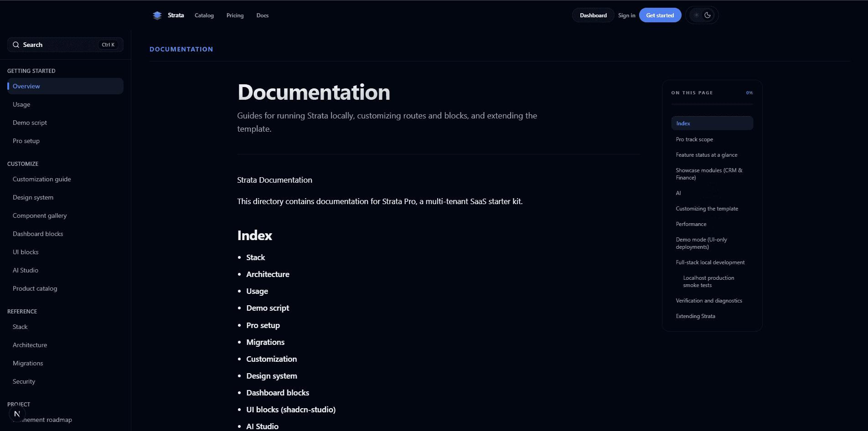The width and height of the screenshot is (868, 431).
Task: Open the Pricing nav item
Action: [235, 15]
